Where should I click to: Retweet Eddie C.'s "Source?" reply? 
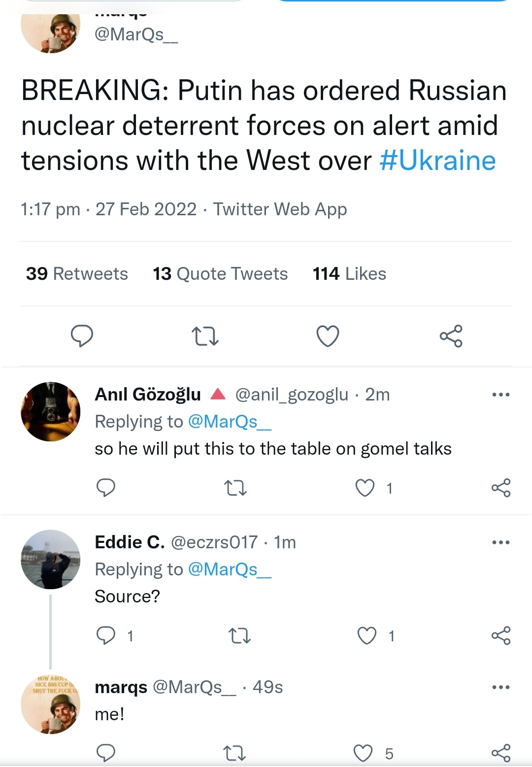click(240, 635)
